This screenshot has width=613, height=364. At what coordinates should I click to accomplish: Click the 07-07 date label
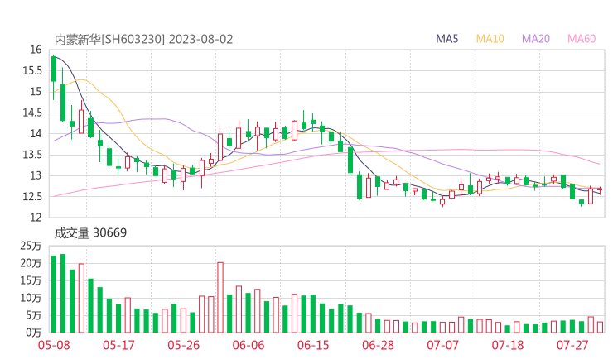(x=442, y=345)
